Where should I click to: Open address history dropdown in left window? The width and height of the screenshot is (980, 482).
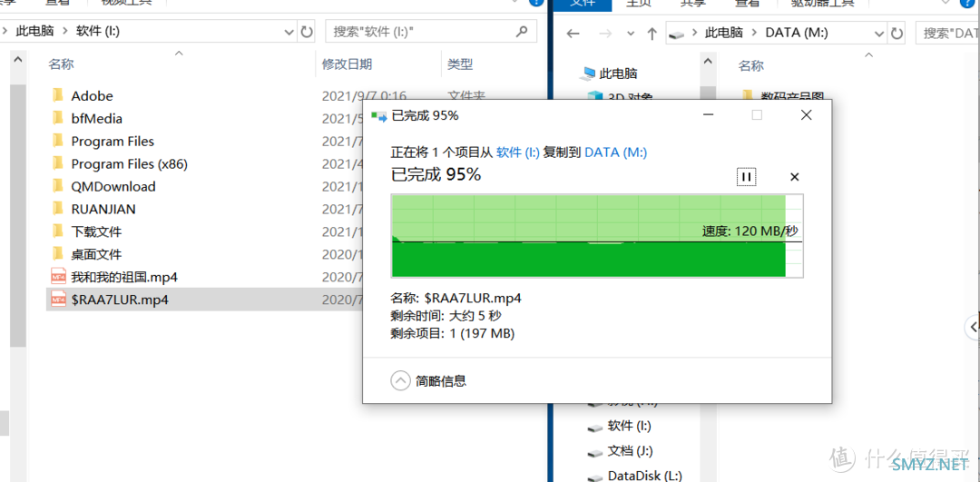click(289, 31)
